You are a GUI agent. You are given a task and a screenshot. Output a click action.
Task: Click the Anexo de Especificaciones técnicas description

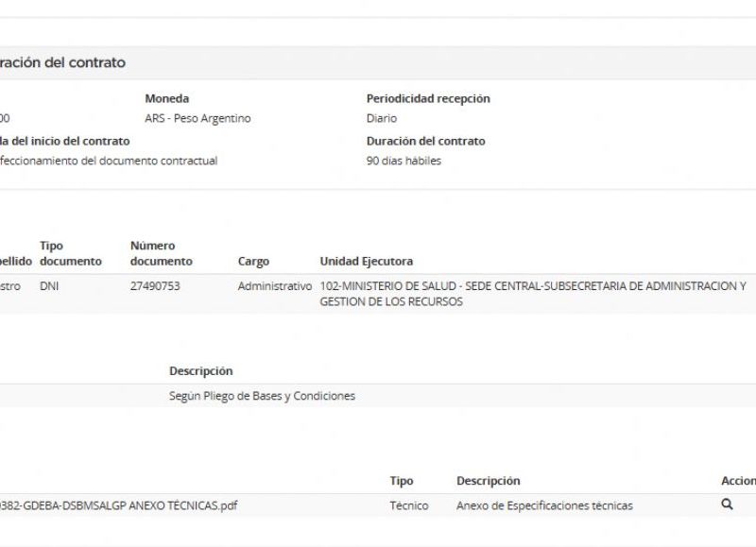[x=544, y=505]
